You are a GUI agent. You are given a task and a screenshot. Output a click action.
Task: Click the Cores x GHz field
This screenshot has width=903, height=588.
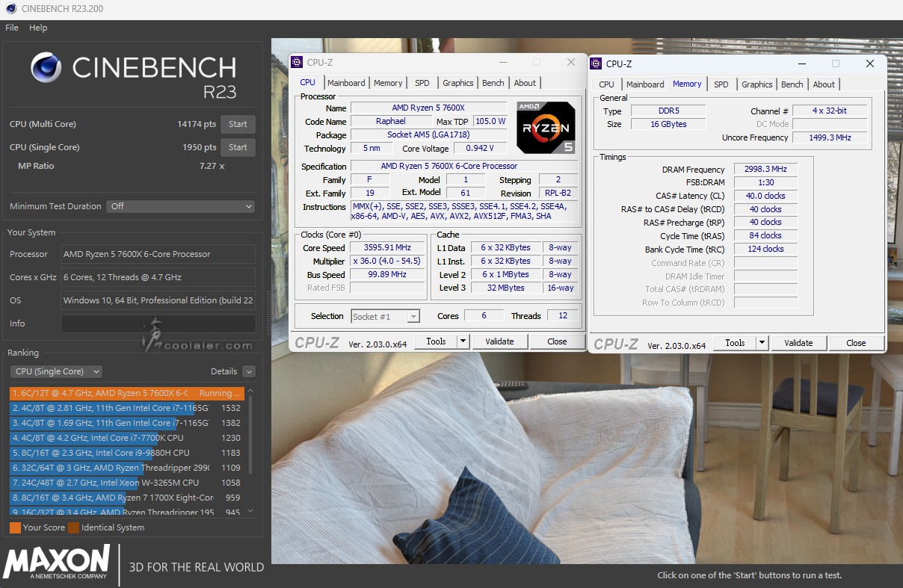click(158, 277)
